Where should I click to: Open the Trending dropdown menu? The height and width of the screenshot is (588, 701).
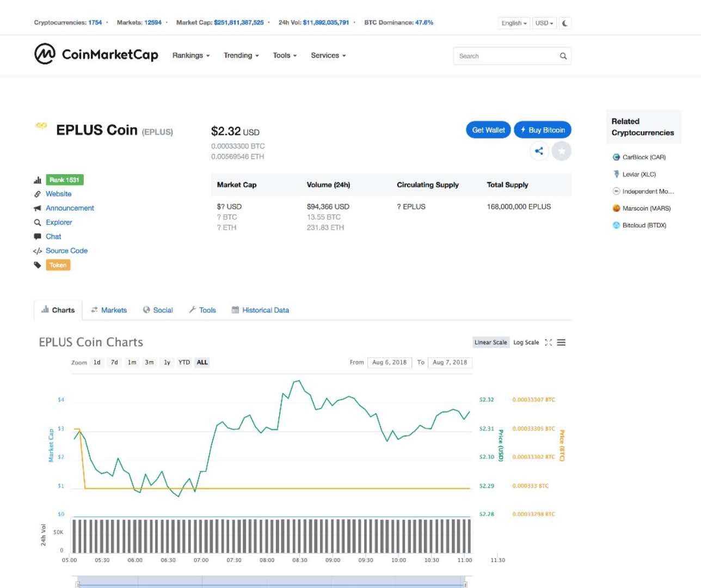(241, 56)
